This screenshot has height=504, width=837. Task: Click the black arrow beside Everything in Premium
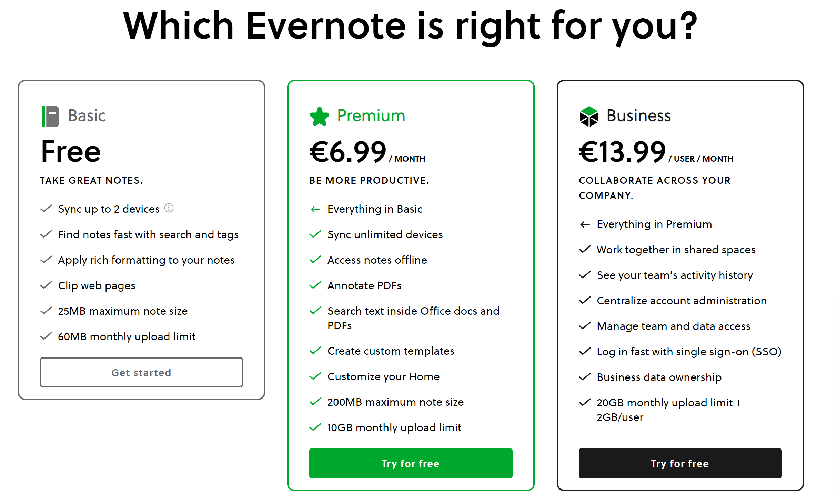point(585,225)
